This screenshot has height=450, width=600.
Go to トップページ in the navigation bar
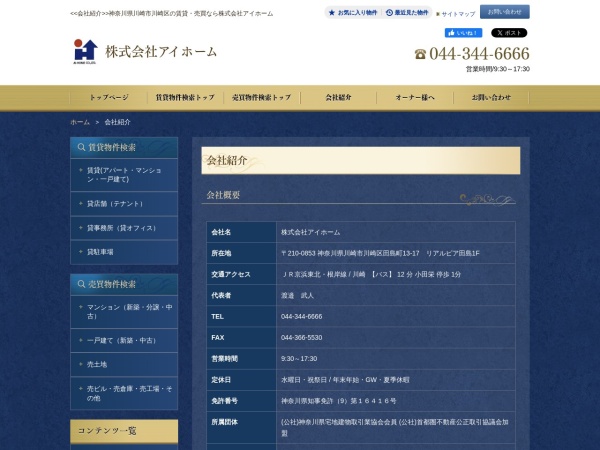tap(109, 98)
